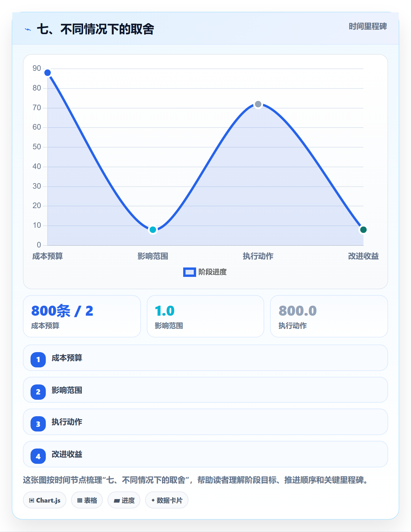The image size is (411, 532).
Task: Click the 数据卡片 tag
Action: click(x=167, y=500)
